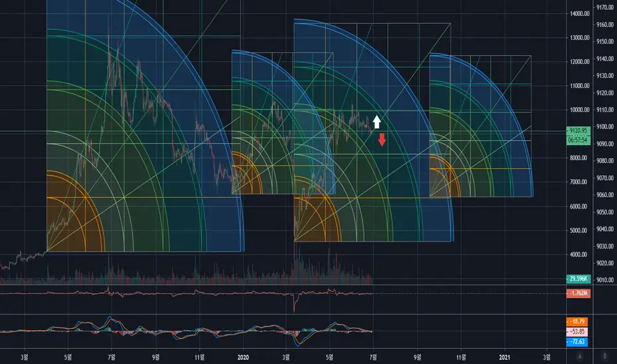Screen dimensions: 617x364
Task: Click the 9060.00 label on right scale
Action: click(x=605, y=195)
